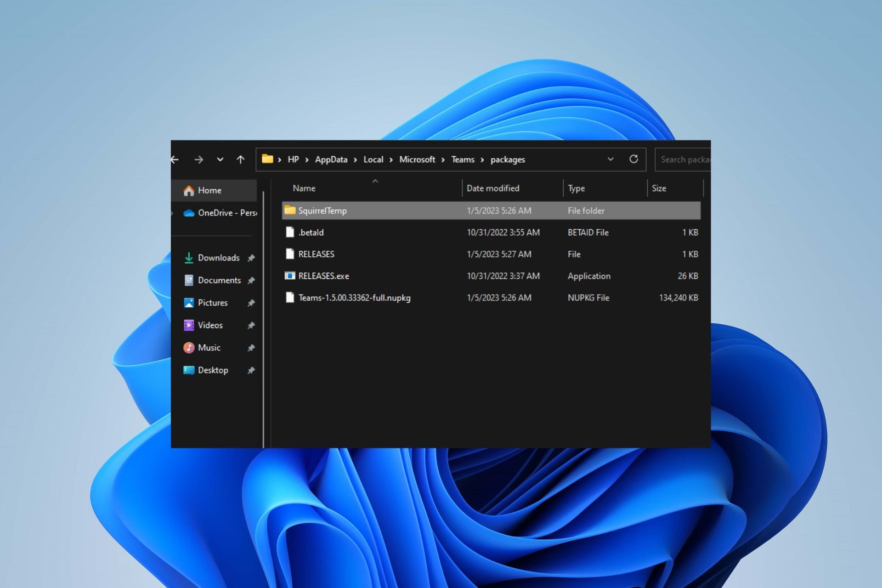The width and height of the screenshot is (882, 588).
Task: Click the OneDrive cloud icon
Action: (x=189, y=213)
